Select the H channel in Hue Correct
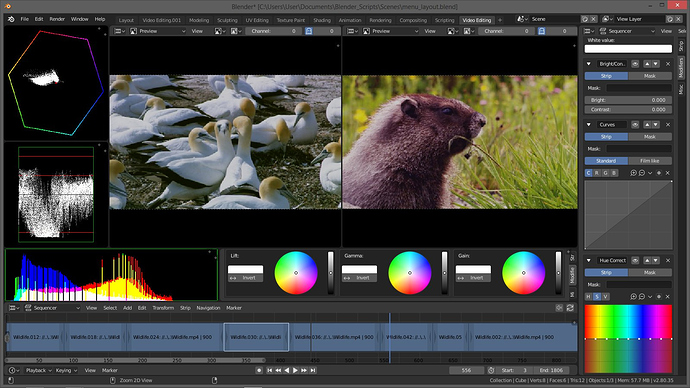690x388 pixels. coord(588,296)
